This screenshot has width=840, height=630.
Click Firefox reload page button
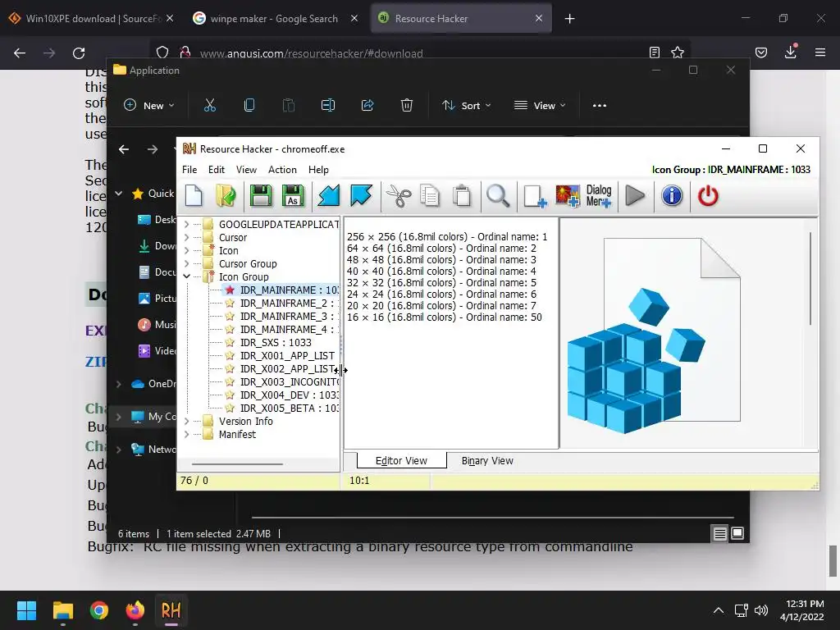[x=79, y=53]
